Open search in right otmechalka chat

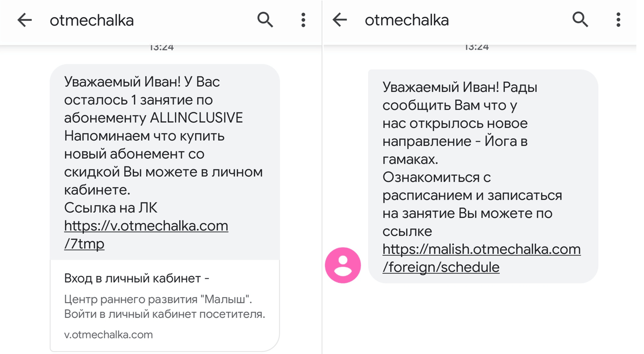580,19
